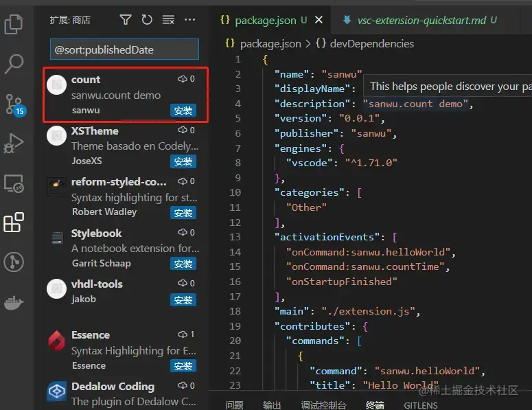The width and height of the screenshot is (532, 410).
Task: Click the Essence extension red icon
Action: point(56,341)
